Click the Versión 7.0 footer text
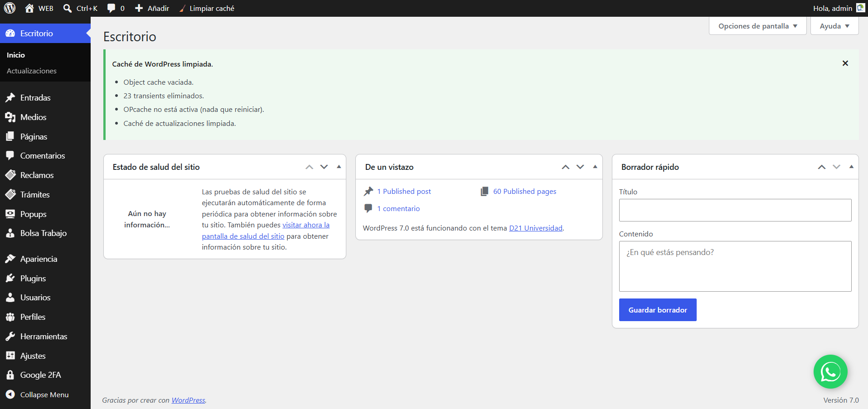 click(x=841, y=400)
